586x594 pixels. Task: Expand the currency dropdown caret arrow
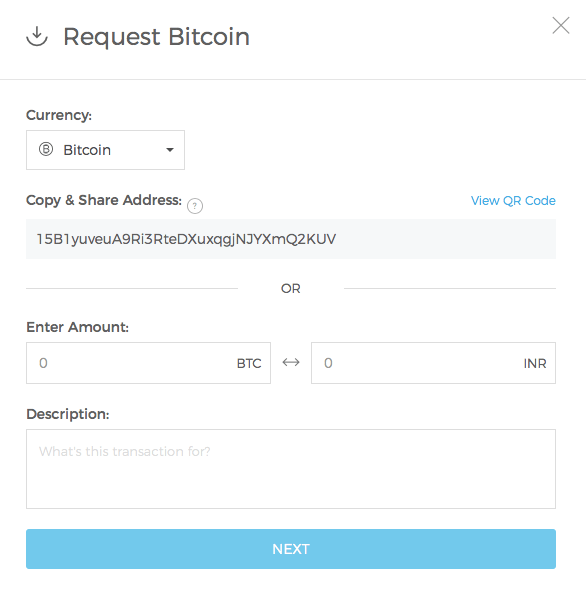point(170,150)
